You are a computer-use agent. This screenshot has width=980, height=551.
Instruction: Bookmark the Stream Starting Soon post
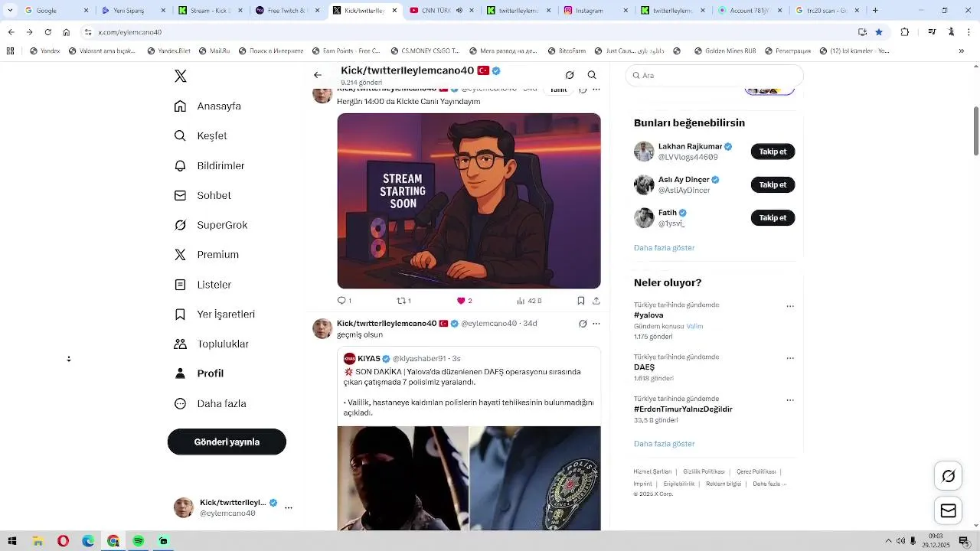pyautogui.click(x=581, y=301)
